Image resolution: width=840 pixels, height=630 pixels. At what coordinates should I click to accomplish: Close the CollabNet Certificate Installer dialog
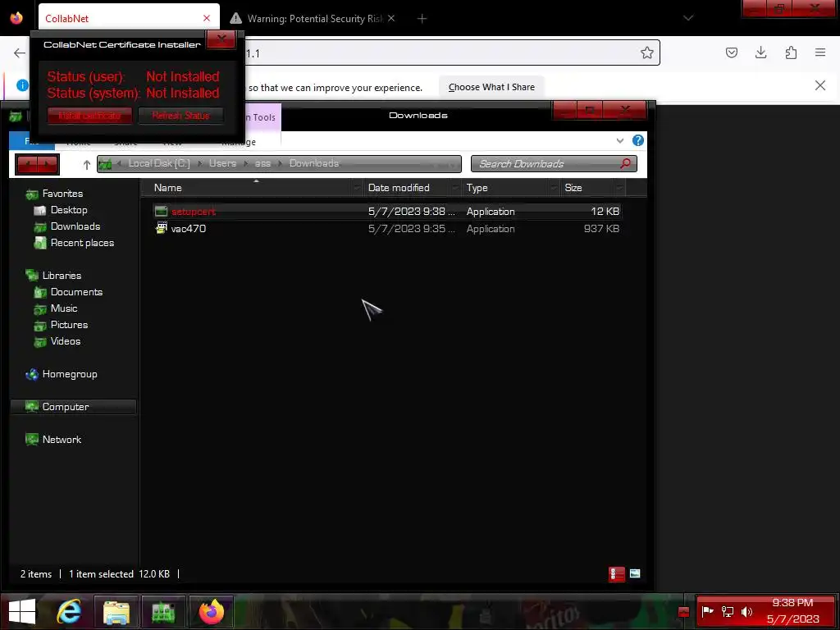(221, 39)
